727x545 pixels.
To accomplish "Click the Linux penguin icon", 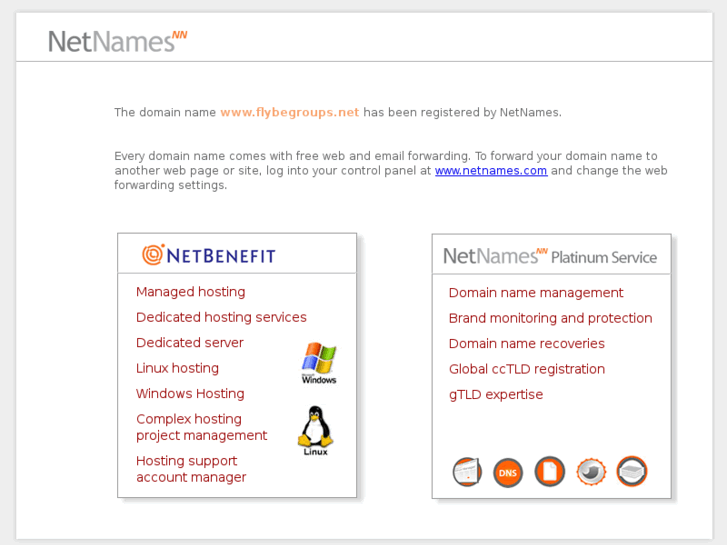I will pos(315,431).
